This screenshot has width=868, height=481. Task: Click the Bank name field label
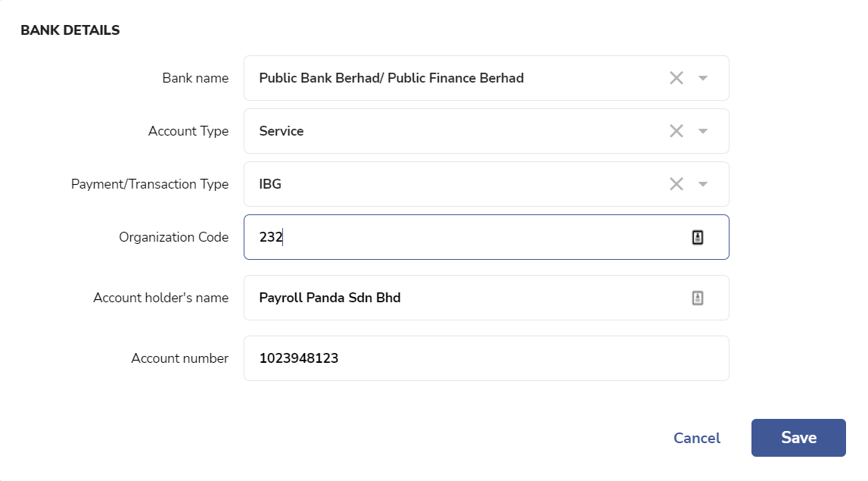click(x=195, y=78)
